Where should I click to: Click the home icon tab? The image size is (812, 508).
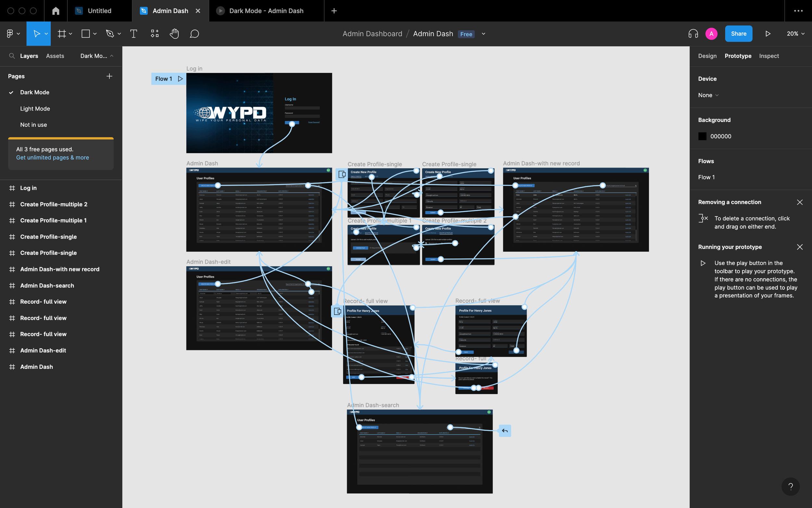click(56, 11)
